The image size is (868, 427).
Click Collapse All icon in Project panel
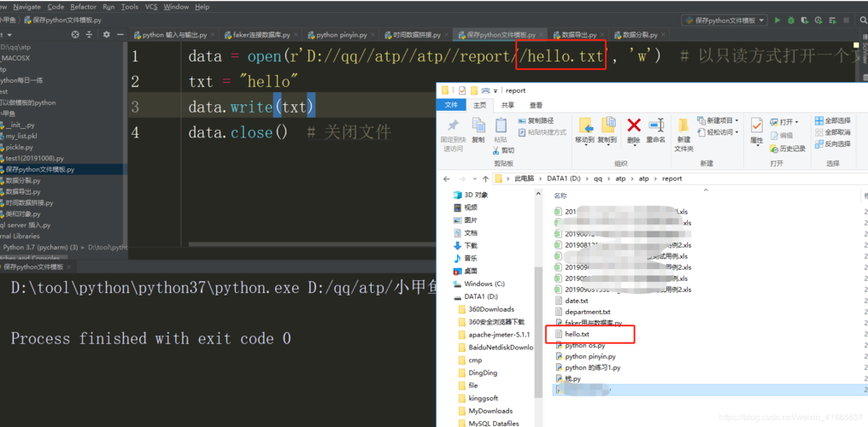[x=91, y=34]
